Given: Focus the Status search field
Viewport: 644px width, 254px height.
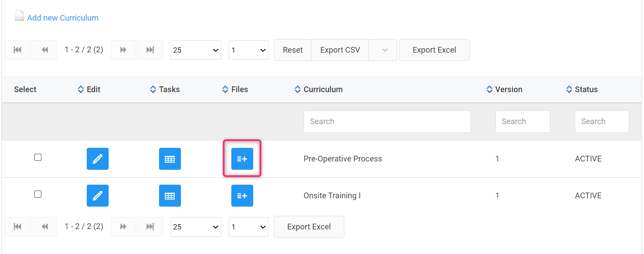Looking at the screenshot, I should [602, 122].
